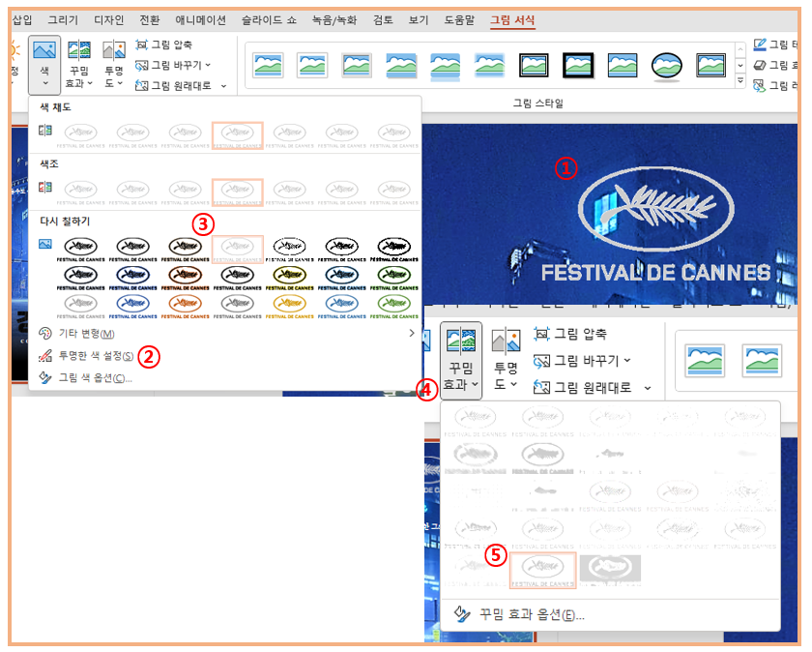
Task: Select the 그림 서식 ribbon tab
Action: pyautogui.click(x=512, y=20)
